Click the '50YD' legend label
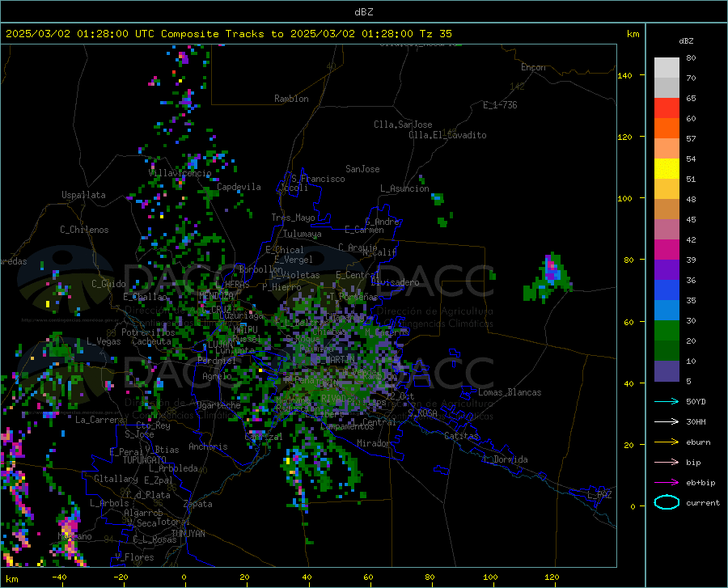This screenshot has height=588, width=728. 696,401
